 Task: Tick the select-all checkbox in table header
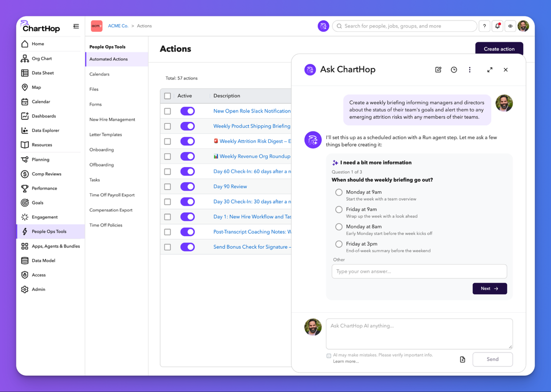click(x=168, y=96)
